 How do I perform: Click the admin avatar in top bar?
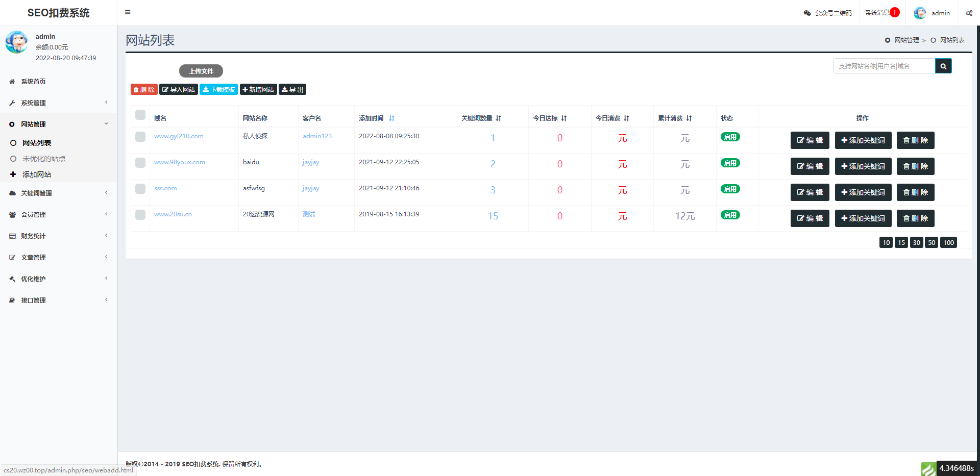pos(920,13)
